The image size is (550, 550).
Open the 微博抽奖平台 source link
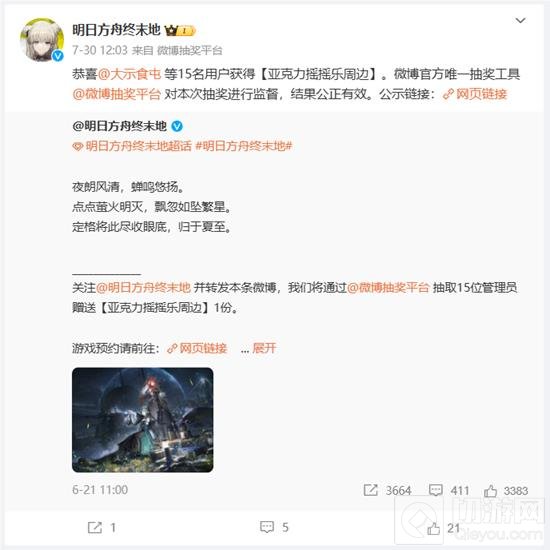(x=189, y=51)
